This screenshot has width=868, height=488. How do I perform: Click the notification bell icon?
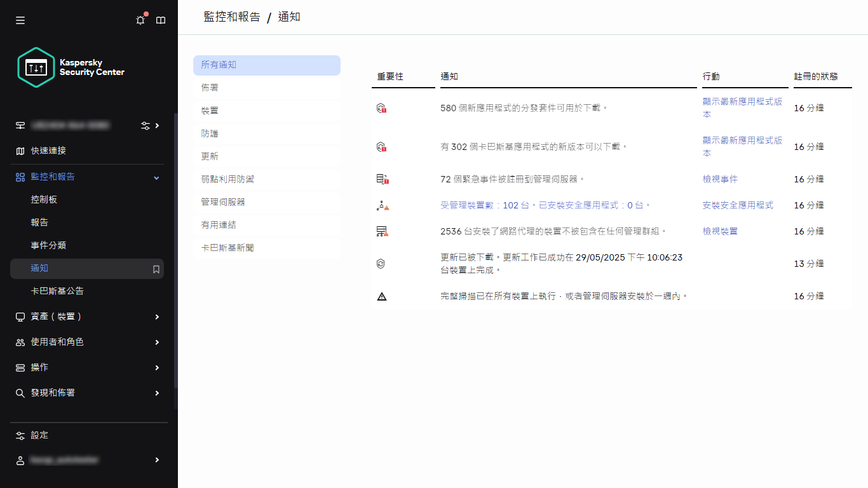(140, 20)
